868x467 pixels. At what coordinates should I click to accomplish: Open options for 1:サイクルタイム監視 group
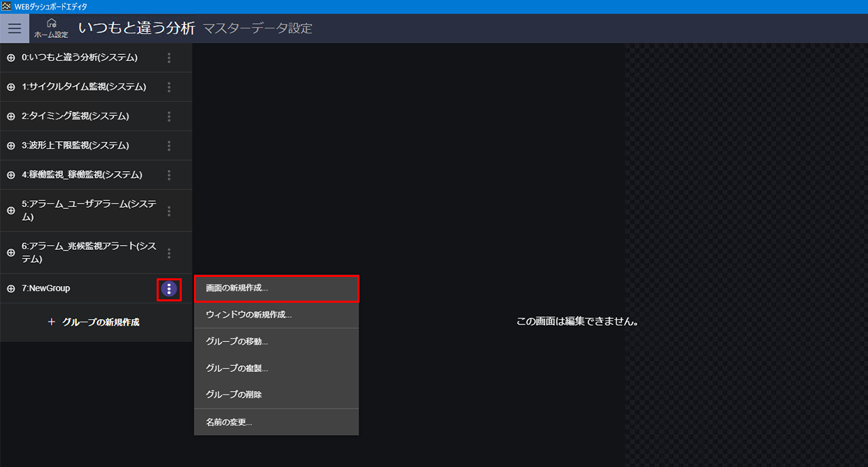(x=169, y=88)
